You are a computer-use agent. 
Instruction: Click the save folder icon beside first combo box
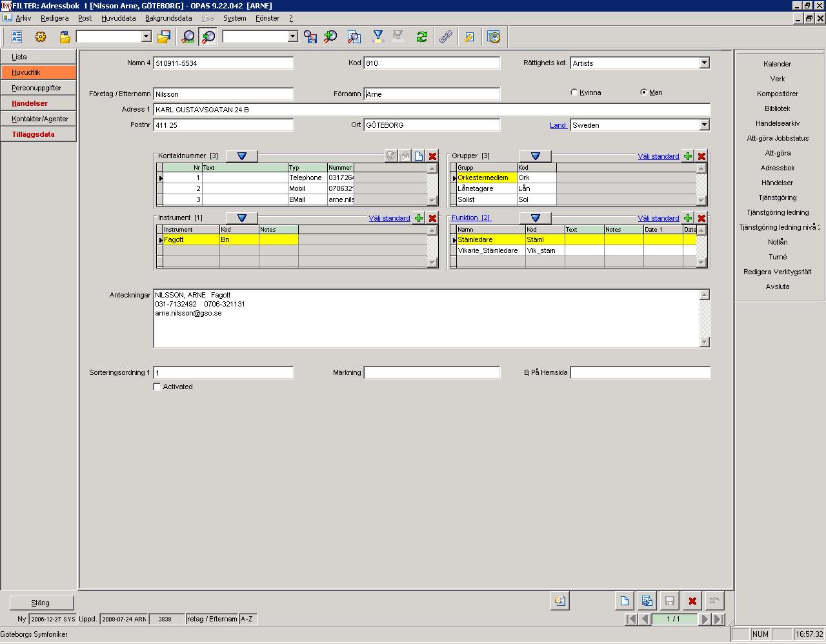coord(164,37)
